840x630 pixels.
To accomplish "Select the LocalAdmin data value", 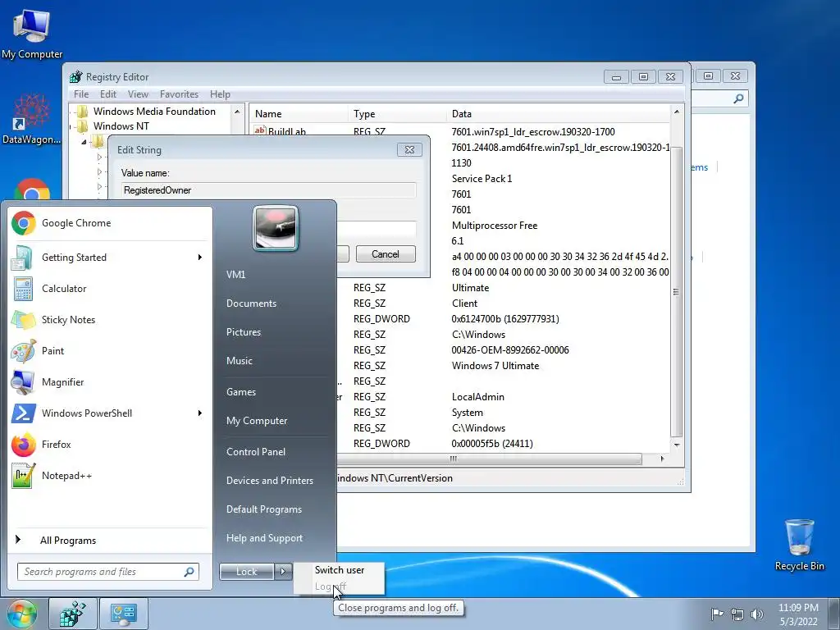I will pos(478,398).
